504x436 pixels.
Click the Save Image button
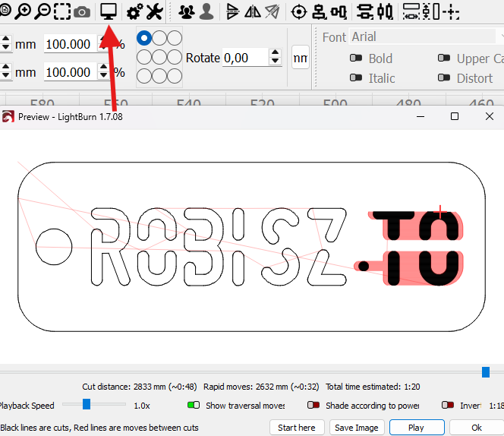point(356,428)
